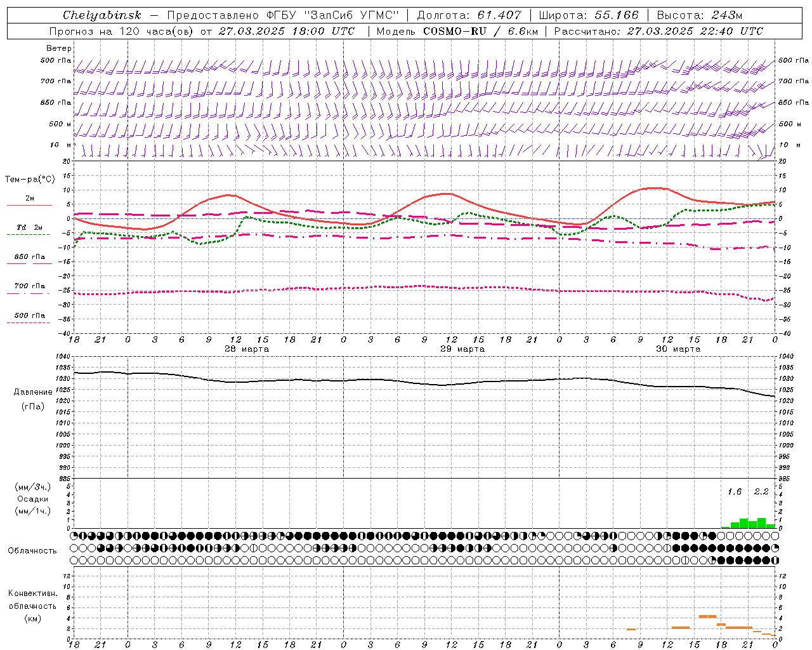Select the red 2м temperature legend line
This screenshot has width=812, height=650.
click(29, 205)
